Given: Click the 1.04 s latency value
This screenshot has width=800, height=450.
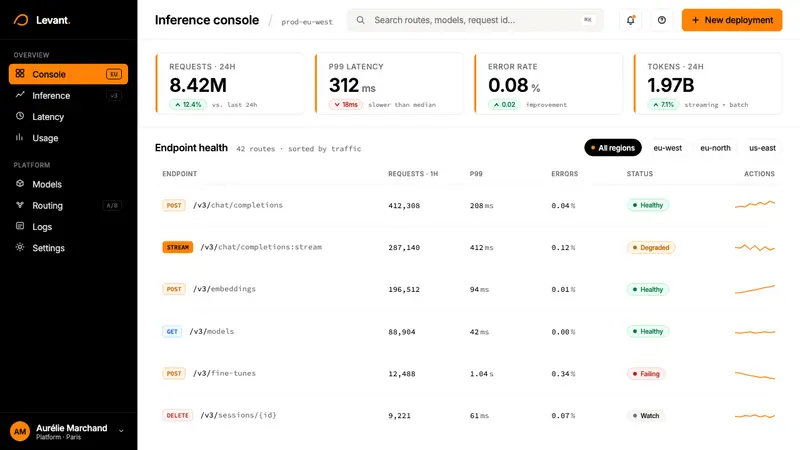Looking at the screenshot, I should tap(482, 374).
